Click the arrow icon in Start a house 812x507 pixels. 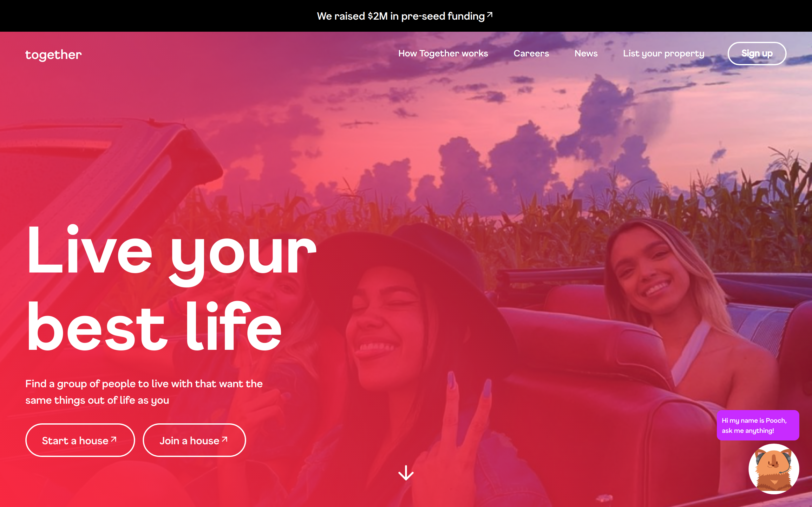point(114,439)
